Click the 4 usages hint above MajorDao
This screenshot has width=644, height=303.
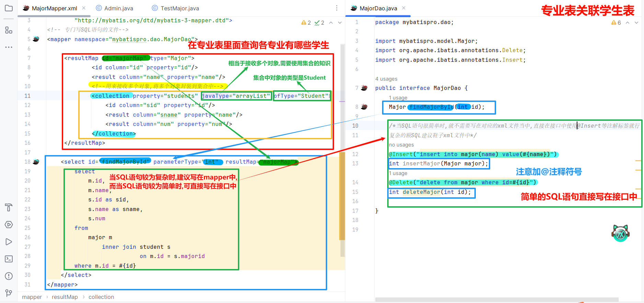386,79
